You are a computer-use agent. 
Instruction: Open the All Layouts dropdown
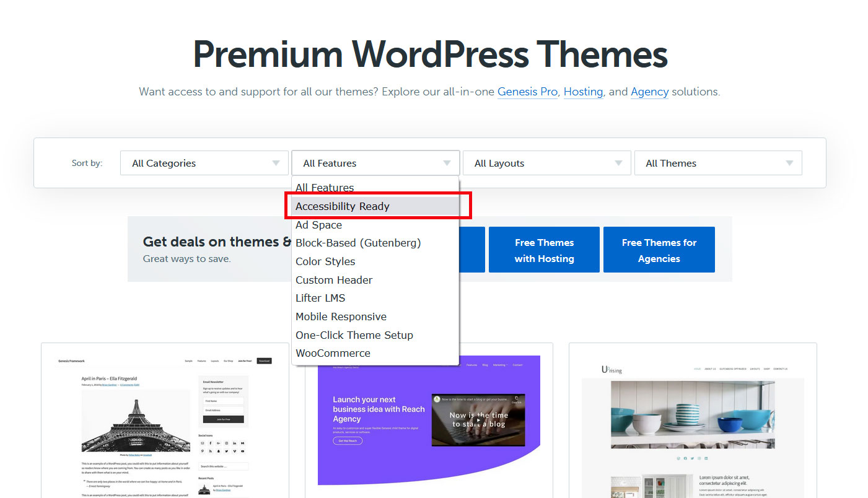(x=546, y=163)
